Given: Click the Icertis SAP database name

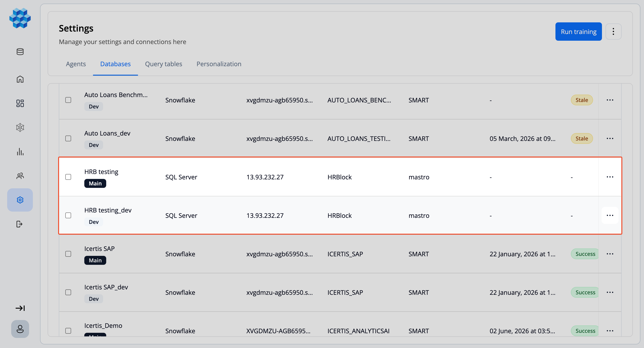Looking at the screenshot, I should coord(100,249).
